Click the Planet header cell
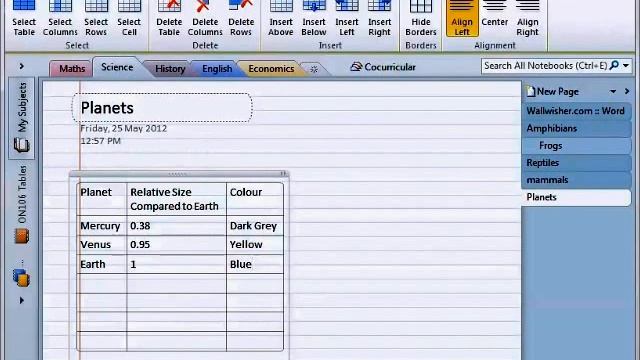Image resolution: width=640 pixels, height=360 pixels. 102,199
